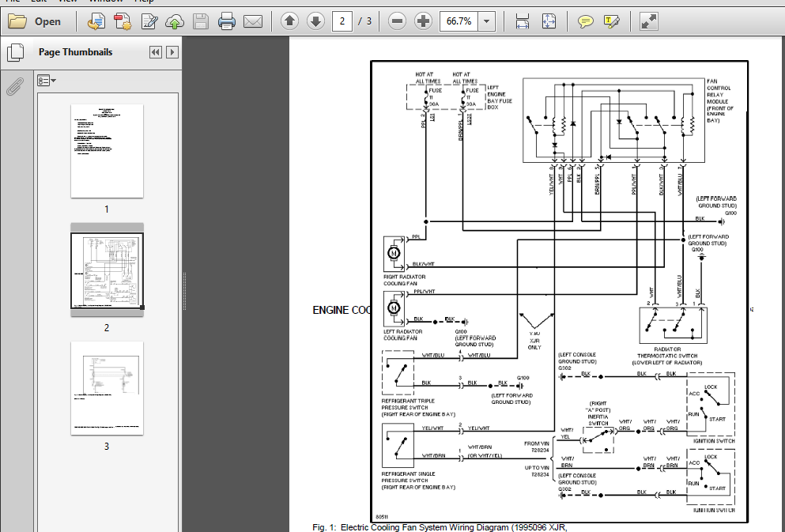Click the RIGHT RADIATOR COOLING FAN label
The height and width of the screenshot is (532, 785).
click(x=405, y=280)
